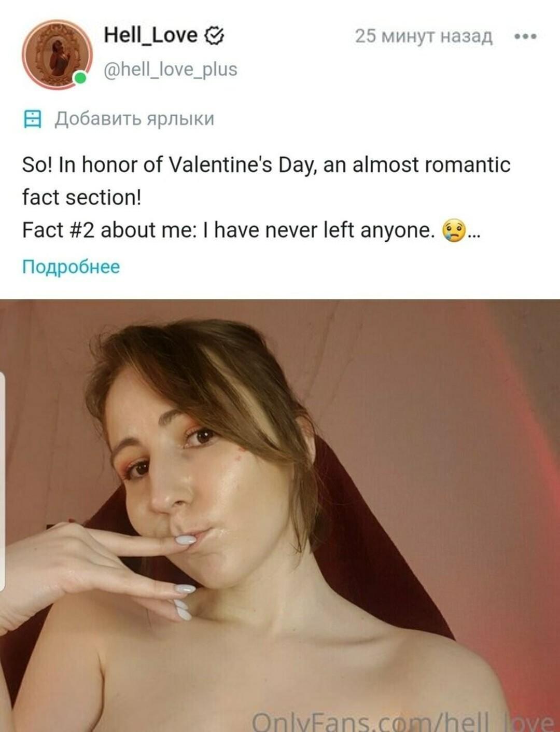Click the 25 минут назад timestamp
560x732 pixels.
tap(423, 36)
